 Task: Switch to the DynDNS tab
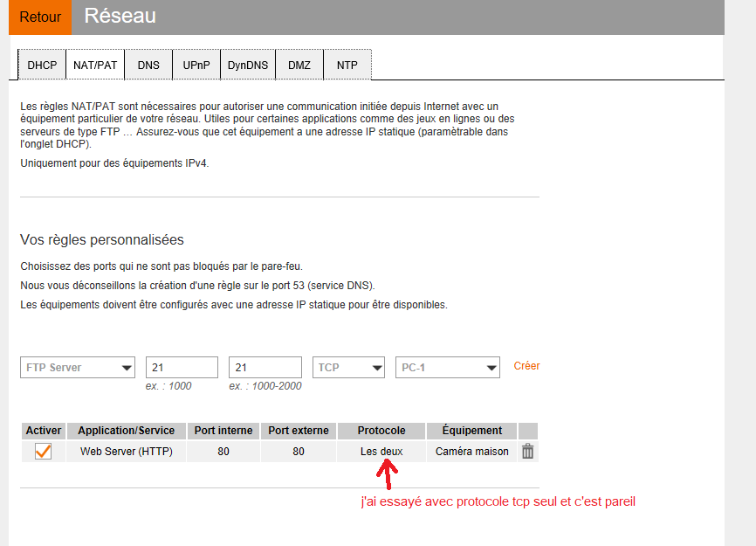248,66
